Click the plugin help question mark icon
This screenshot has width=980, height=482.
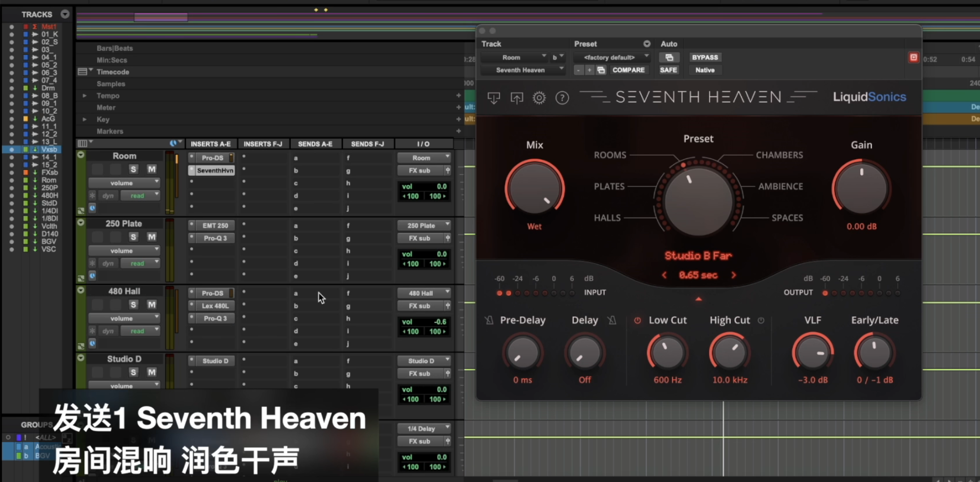coord(562,98)
